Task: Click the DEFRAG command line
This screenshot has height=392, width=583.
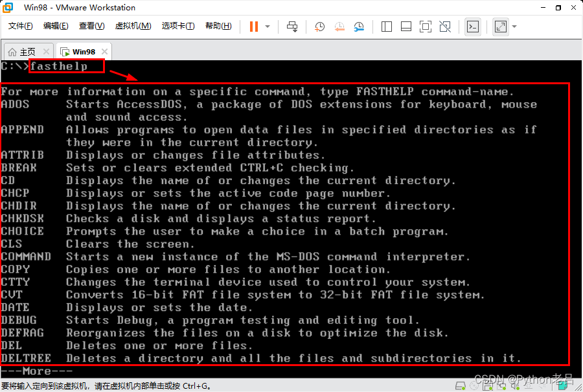Action: tap(225, 332)
